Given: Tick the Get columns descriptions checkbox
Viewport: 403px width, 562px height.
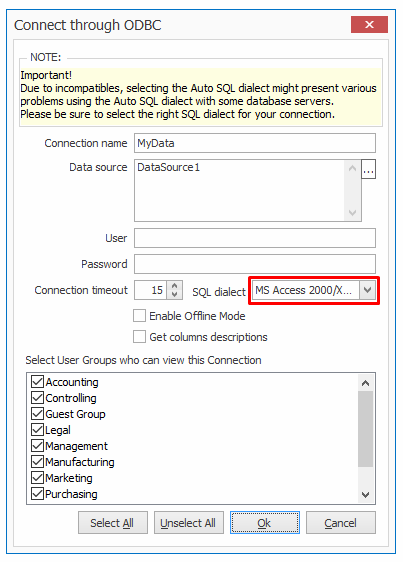Looking at the screenshot, I should pyautogui.click(x=139, y=337).
